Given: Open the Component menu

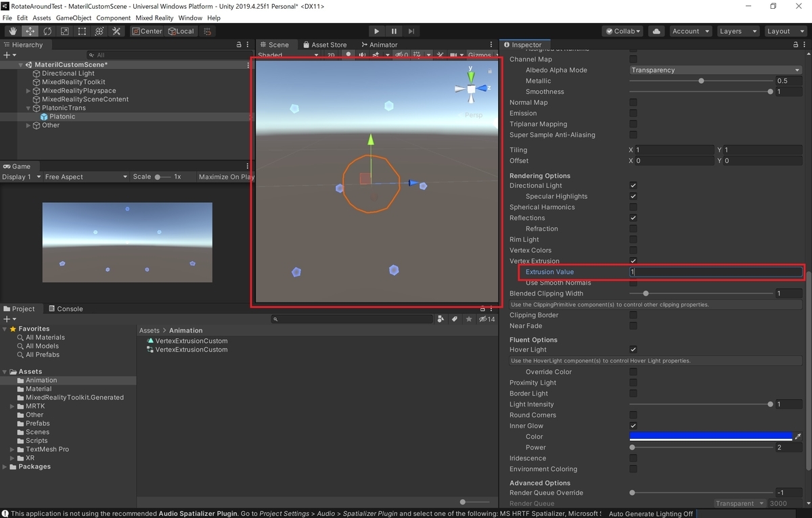Looking at the screenshot, I should [114, 18].
